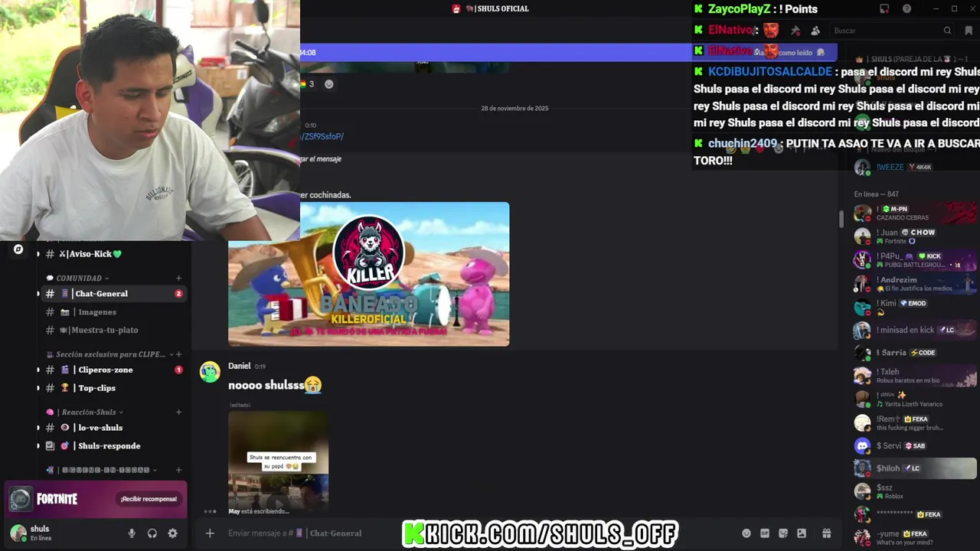Open member Txleh in member list
The height and width of the screenshot is (551, 980).
[x=916, y=376]
